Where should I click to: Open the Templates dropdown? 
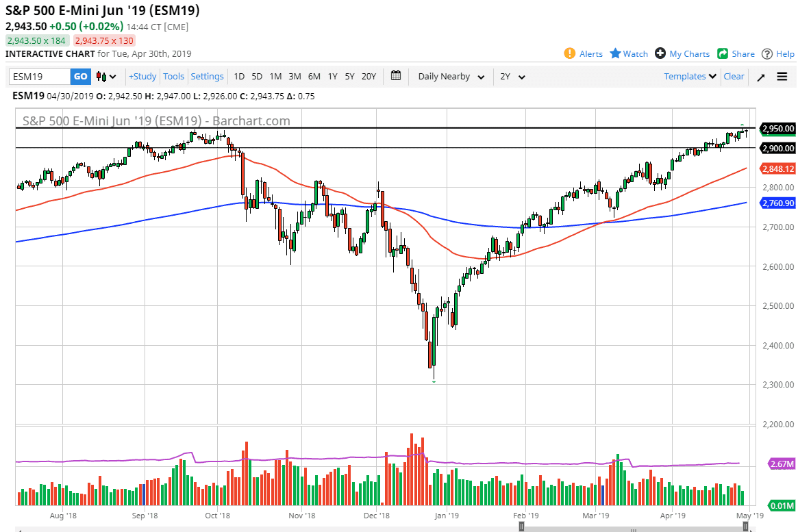(688, 77)
